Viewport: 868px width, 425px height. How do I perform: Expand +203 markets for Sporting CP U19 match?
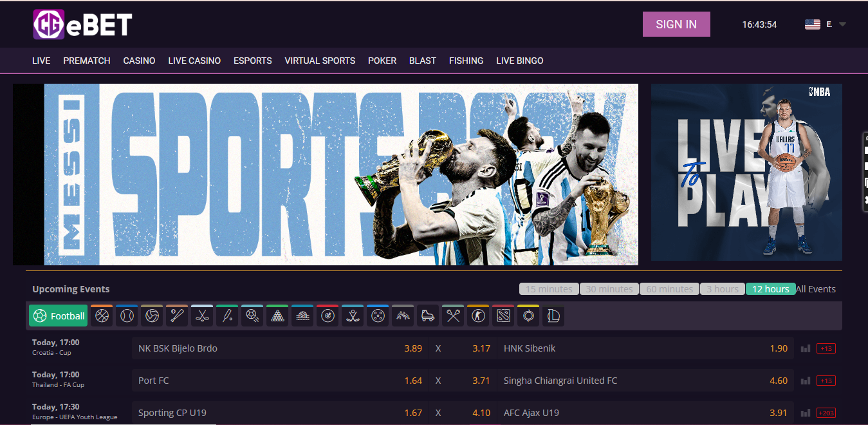[x=826, y=413]
